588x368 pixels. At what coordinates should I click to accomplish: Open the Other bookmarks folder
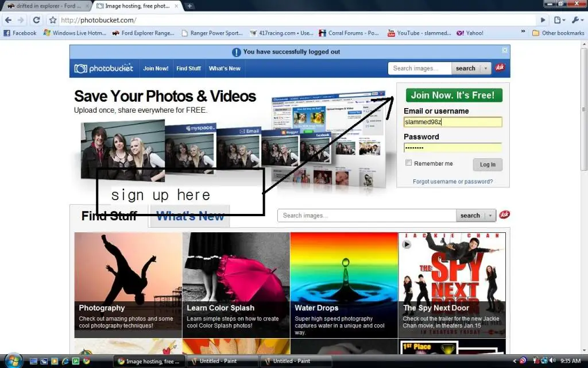[558, 33]
